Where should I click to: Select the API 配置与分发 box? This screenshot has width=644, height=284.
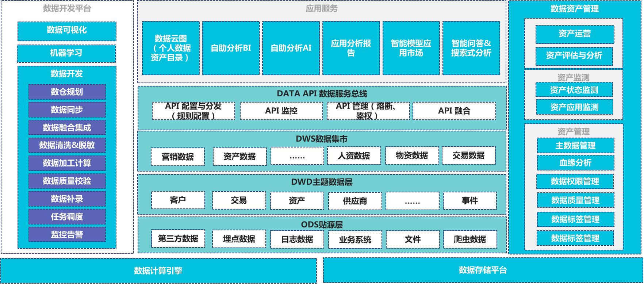193,111
